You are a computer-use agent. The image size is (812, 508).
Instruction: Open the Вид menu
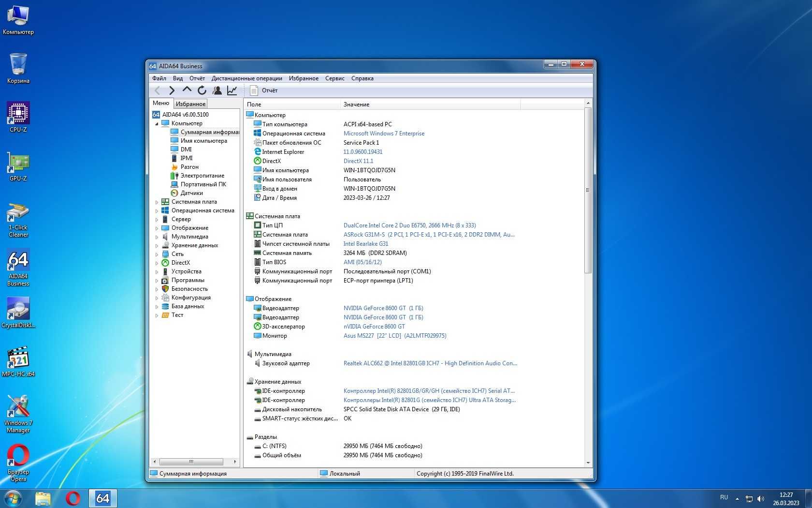pos(178,78)
